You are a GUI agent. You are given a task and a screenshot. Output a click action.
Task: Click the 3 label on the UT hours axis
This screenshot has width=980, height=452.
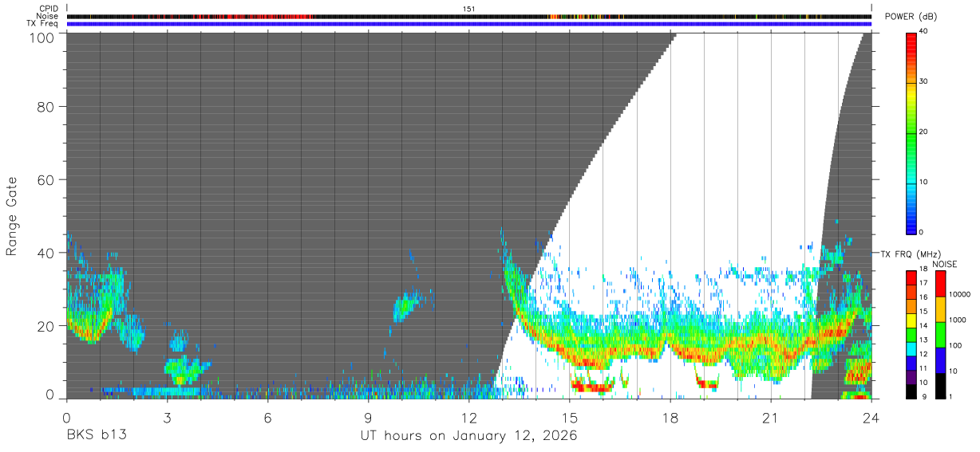167,418
